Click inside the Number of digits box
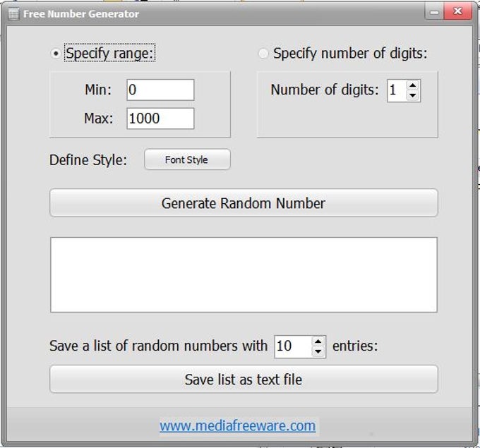The image size is (480, 448). (x=396, y=90)
